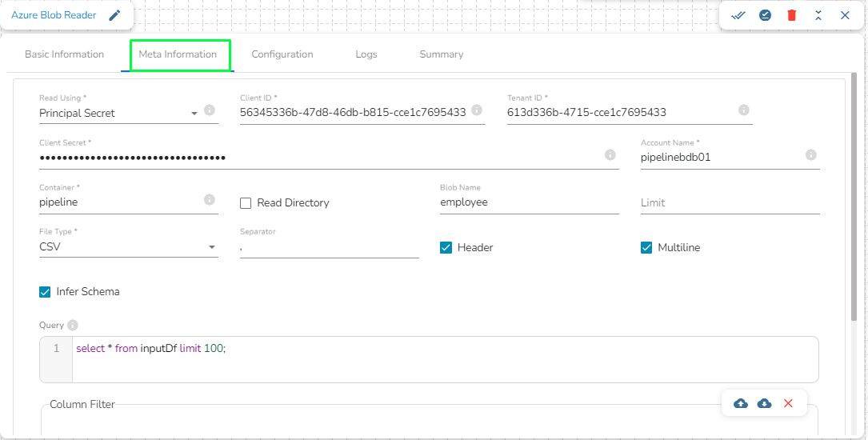Click the vertical scrollbar on the right
Screen dimensions: 868x440
click(854, 197)
